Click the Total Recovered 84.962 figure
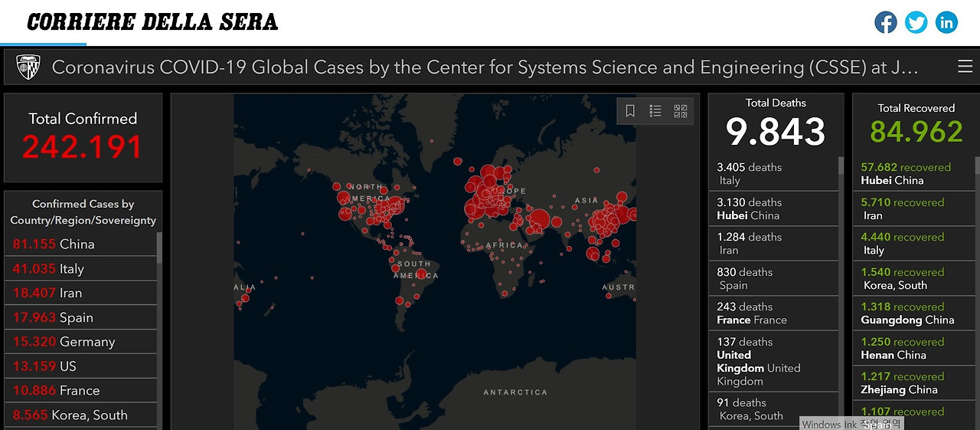 916,132
